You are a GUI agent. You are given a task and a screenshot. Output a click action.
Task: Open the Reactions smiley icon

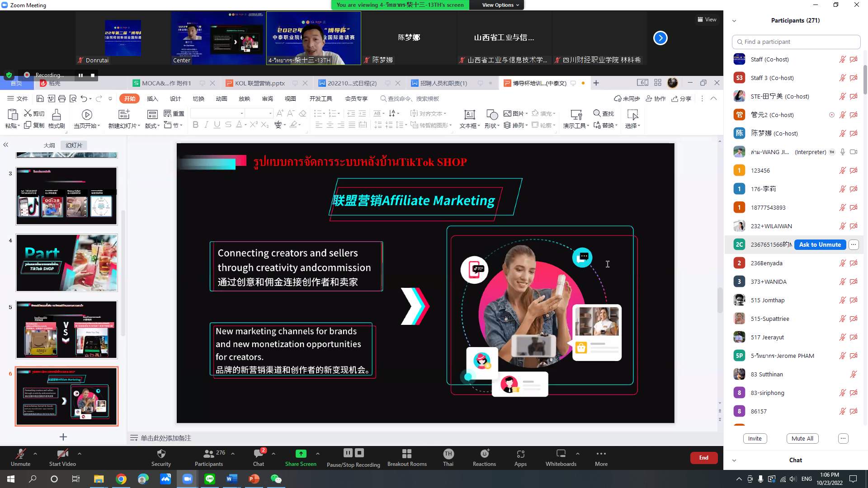point(484,454)
